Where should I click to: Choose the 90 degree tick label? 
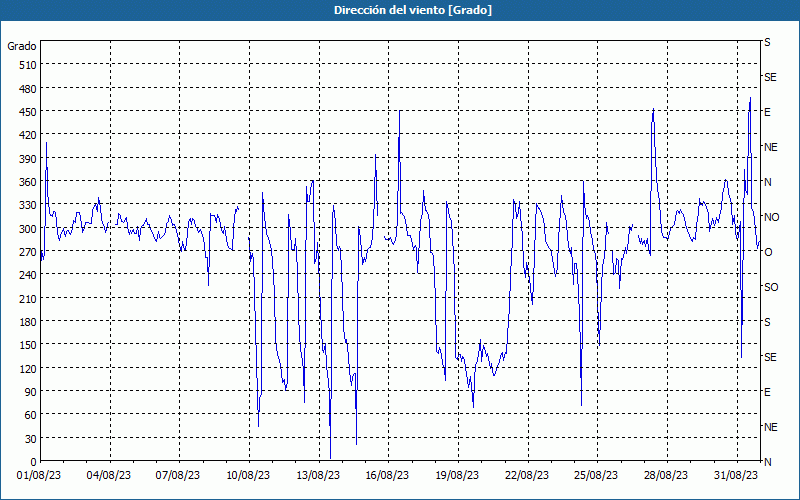pyautogui.click(x=31, y=392)
